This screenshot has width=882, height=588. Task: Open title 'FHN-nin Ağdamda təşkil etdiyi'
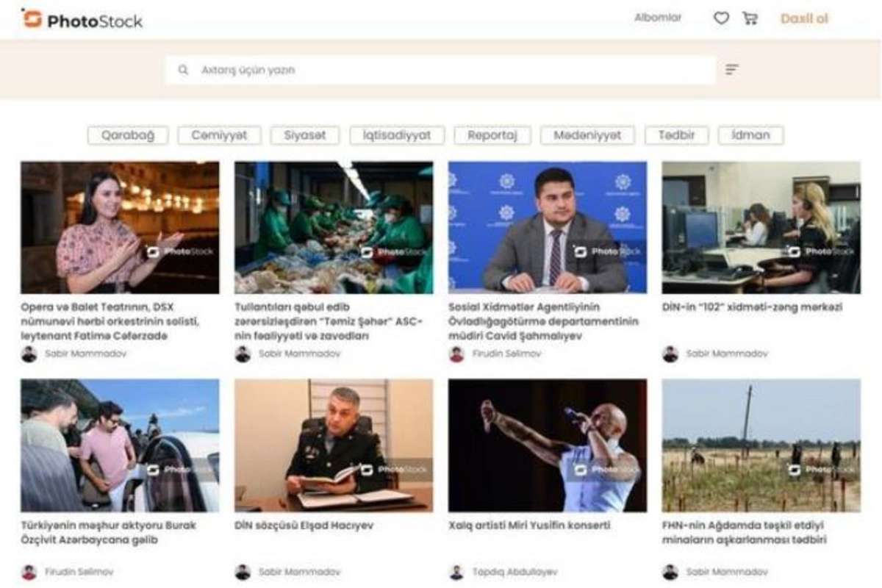[745, 533]
